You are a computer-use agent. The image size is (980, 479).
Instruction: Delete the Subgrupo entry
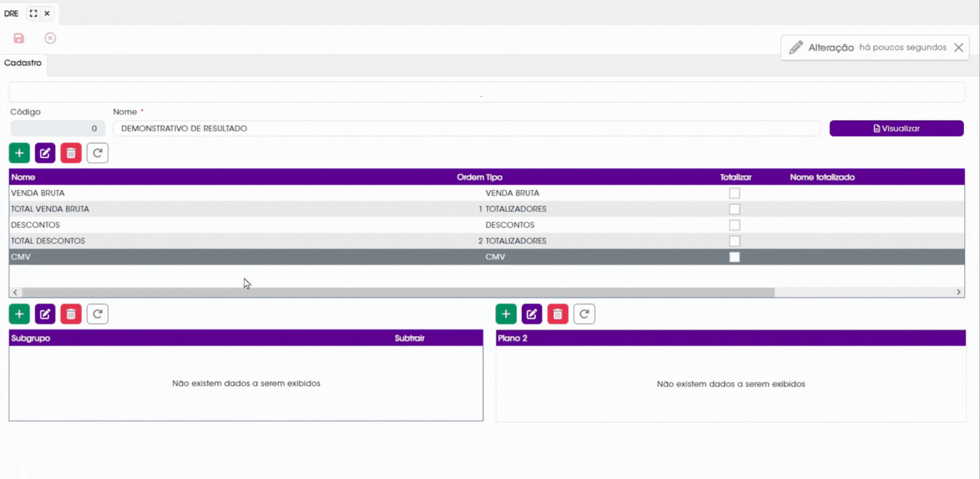click(71, 314)
